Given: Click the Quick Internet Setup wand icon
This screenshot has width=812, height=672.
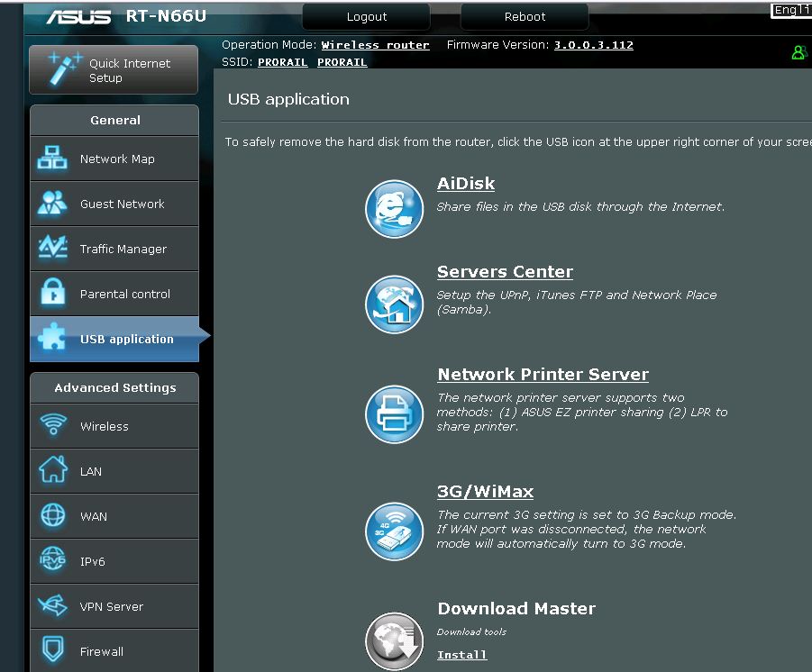Looking at the screenshot, I should coord(64,68).
